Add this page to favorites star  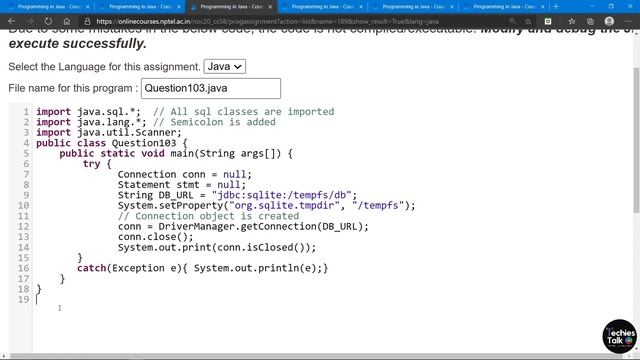(x=528, y=21)
